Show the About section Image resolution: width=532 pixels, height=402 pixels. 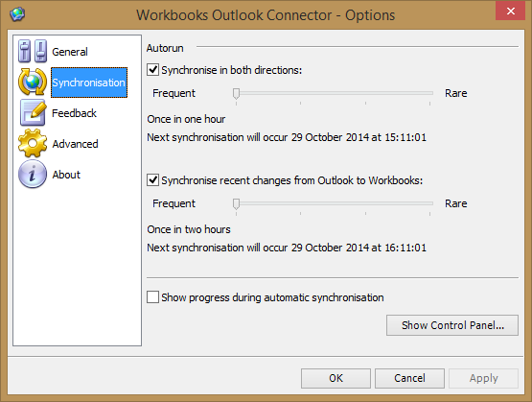tap(66, 175)
